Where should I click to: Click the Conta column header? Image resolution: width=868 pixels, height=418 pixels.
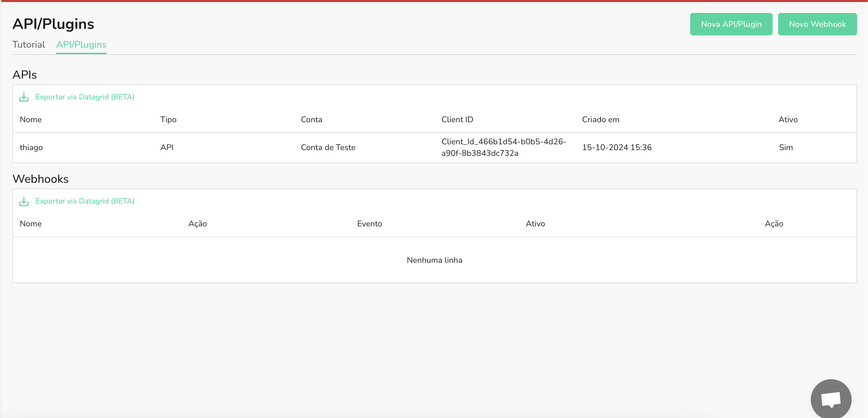pos(311,119)
